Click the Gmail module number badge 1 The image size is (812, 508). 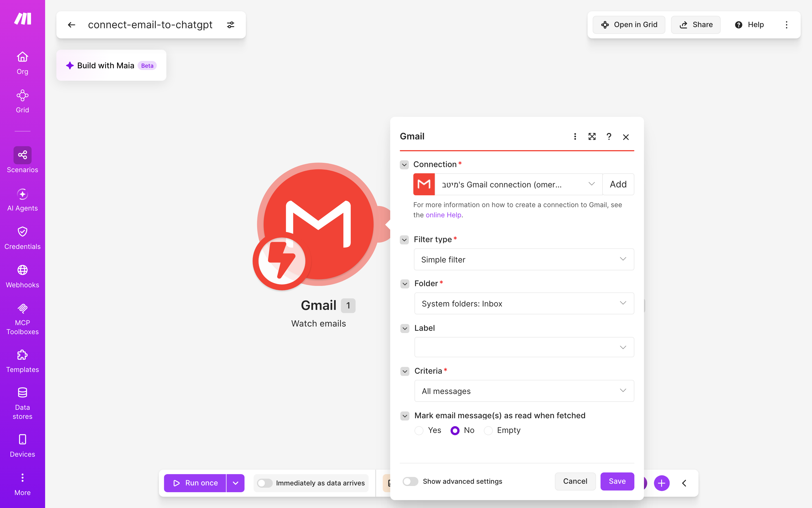348,305
